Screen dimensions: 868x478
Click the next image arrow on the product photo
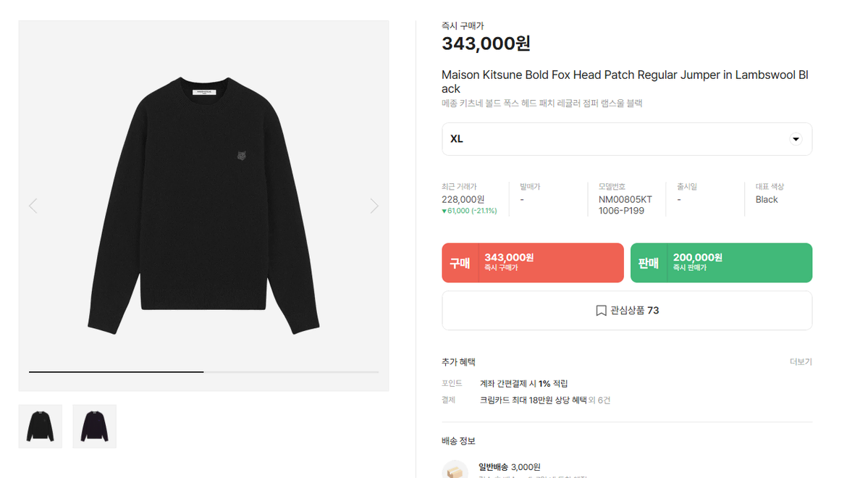coord(374,206)
